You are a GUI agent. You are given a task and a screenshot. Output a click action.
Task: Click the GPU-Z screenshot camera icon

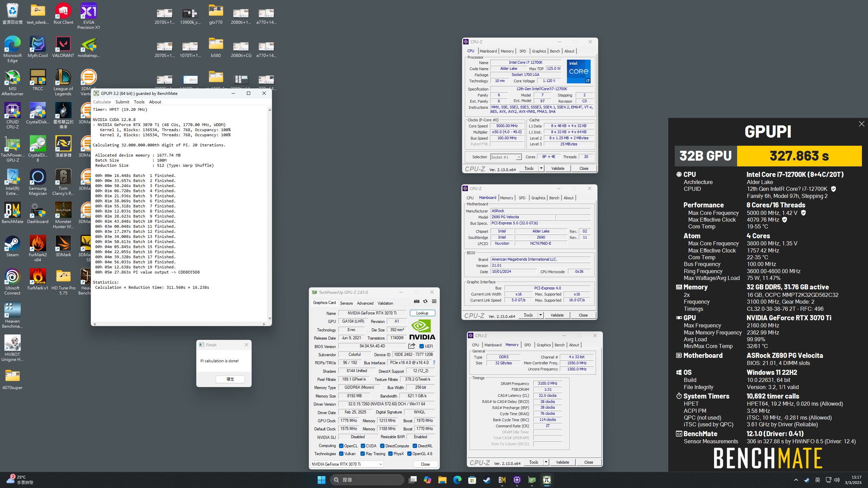pyautogui.click(x=417, y=301)
